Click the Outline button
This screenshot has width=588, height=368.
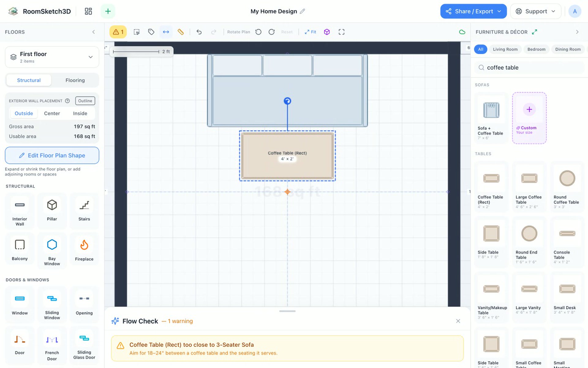click(85, 101)
